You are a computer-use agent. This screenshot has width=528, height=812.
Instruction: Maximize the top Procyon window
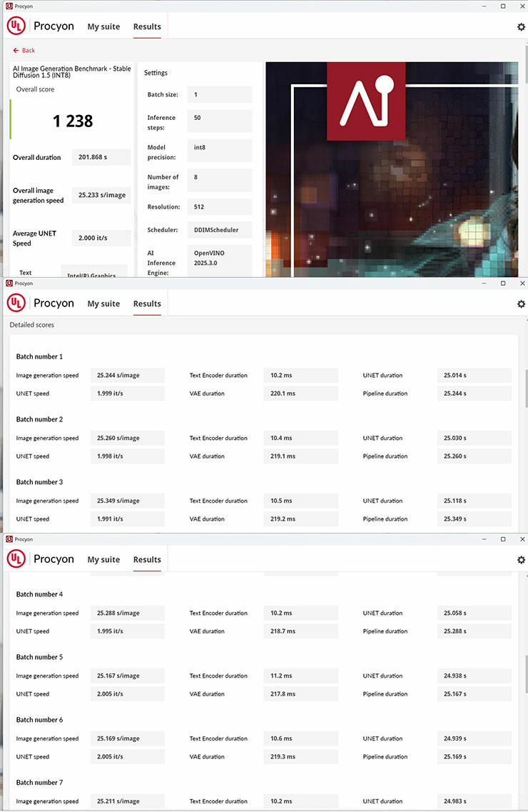502,6
